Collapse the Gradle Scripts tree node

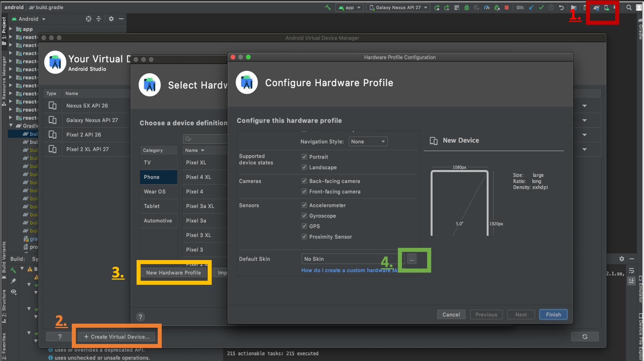pos(11,126)
